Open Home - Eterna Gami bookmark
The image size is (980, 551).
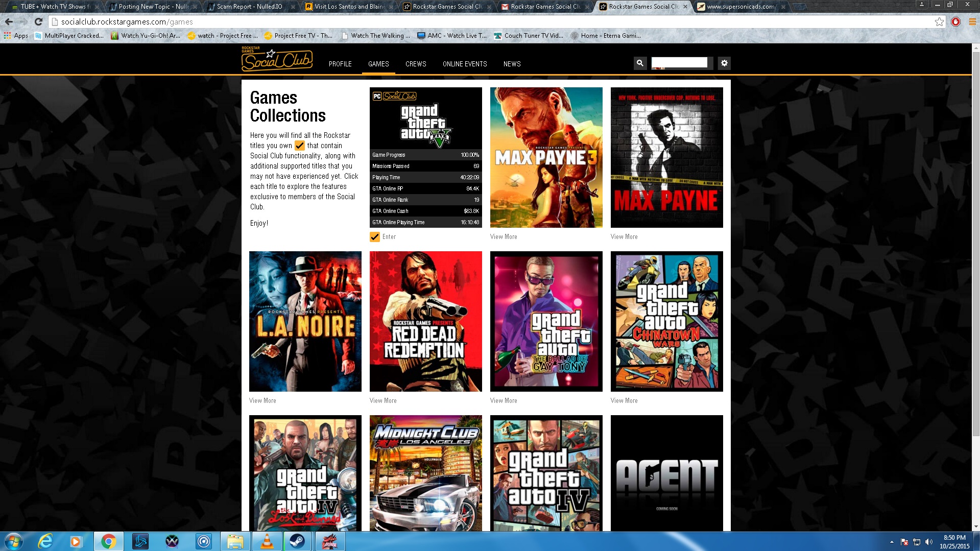coord(606,36)
